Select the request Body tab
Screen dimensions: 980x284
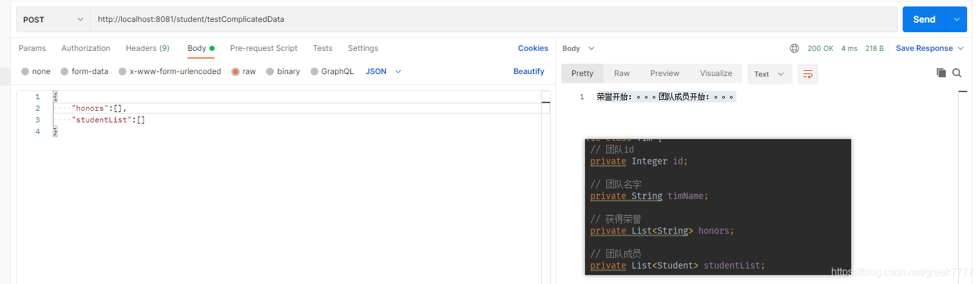(201, 48)
